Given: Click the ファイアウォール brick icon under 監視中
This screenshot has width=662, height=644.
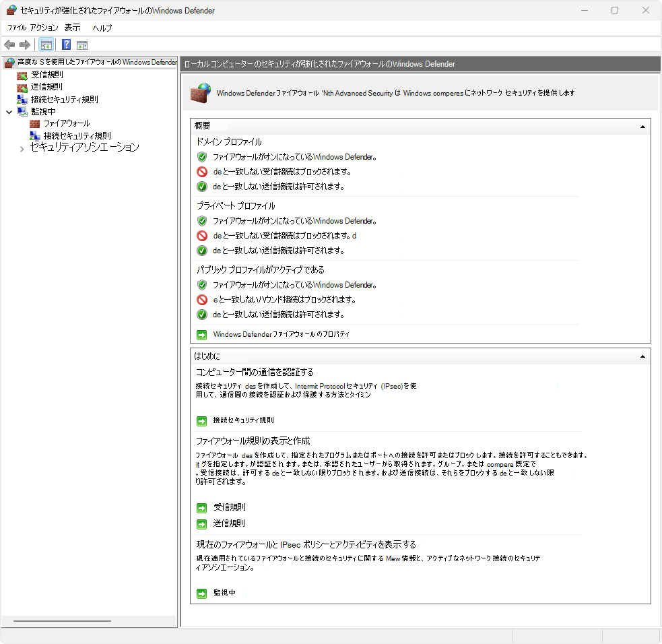Looking at the screenshot, I should pyautogui.click(x=34, y=124).
